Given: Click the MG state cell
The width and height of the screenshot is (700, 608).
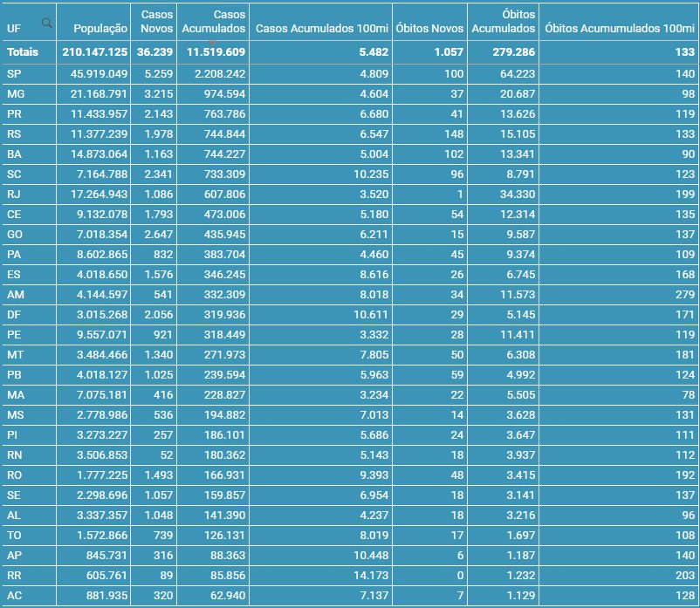Looking at the screenshot, I should point(15,94).
